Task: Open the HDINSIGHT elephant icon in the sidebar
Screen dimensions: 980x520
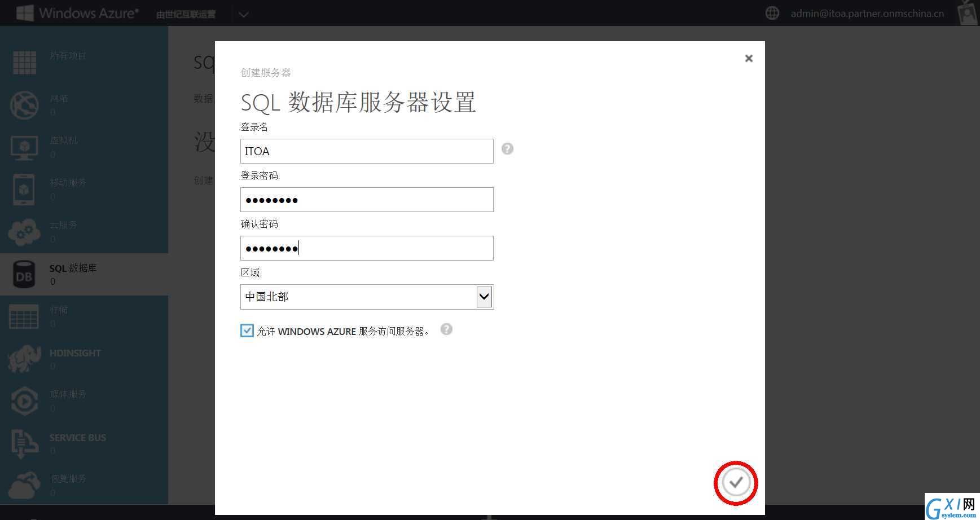Action: 24,359
